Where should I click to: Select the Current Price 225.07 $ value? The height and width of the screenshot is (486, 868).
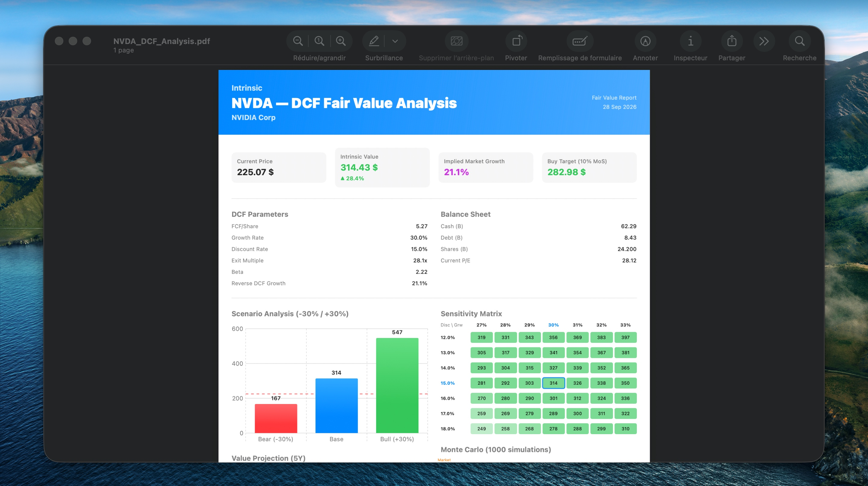255,172
